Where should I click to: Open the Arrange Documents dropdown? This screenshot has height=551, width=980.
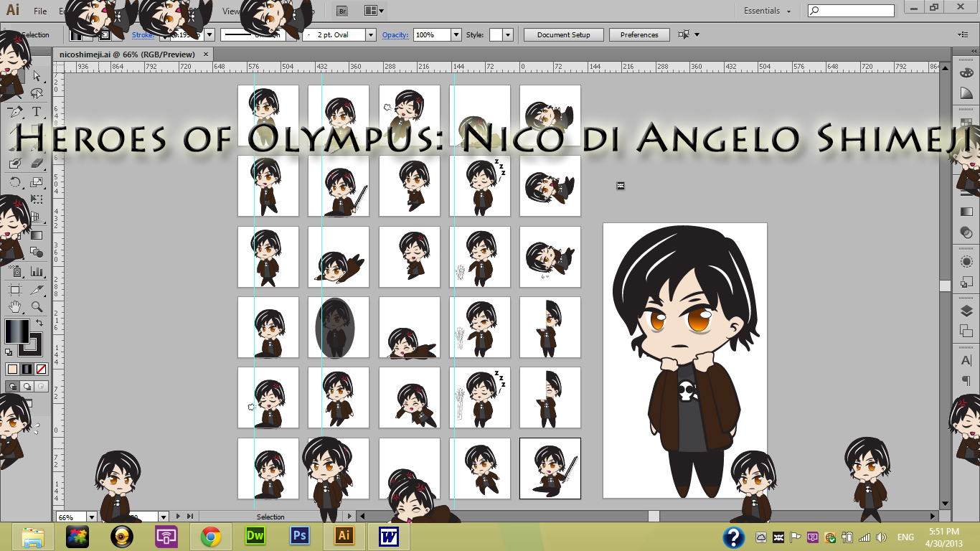pyautogui.click(x=374, y=11)
